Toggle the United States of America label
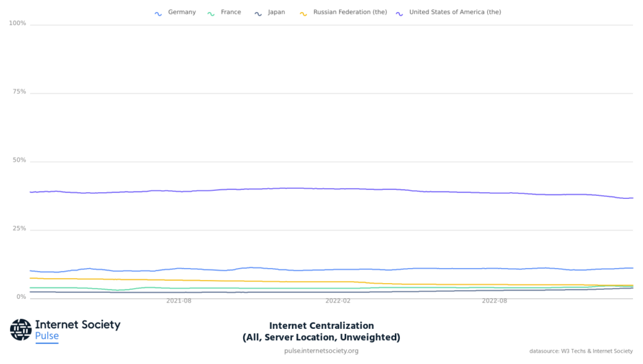The image size is (643, 364). click(x=455, y=13)
